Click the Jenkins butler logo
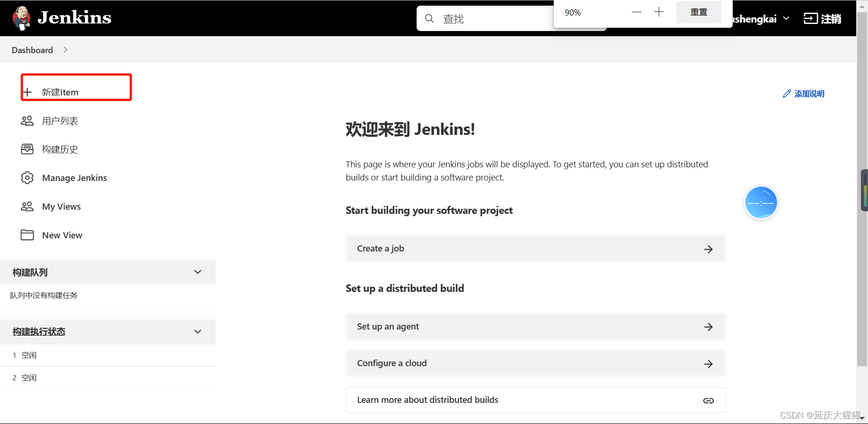 (x=21, y=18)
